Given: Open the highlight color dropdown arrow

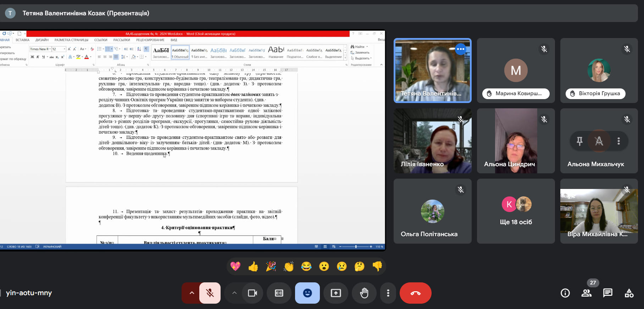Looking at the screenshot, I should [x=82, y=57].
